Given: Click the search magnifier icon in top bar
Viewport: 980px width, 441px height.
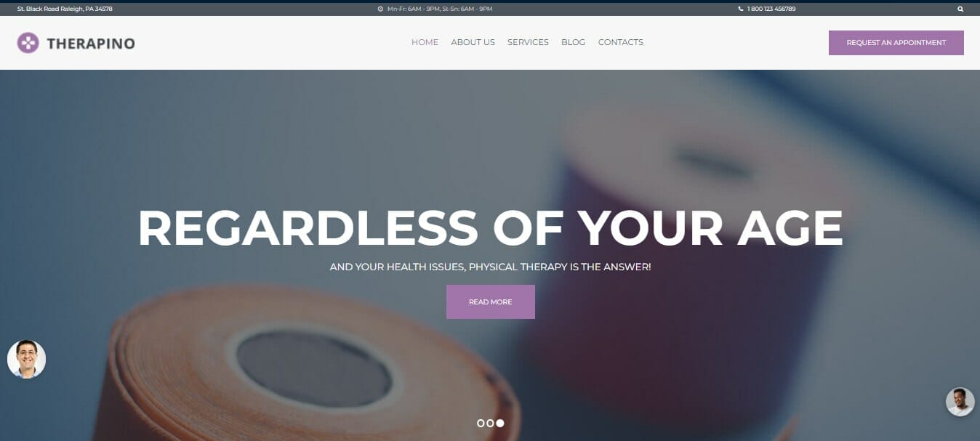Looking at the screenshot, I should click(x=960, y=9).
